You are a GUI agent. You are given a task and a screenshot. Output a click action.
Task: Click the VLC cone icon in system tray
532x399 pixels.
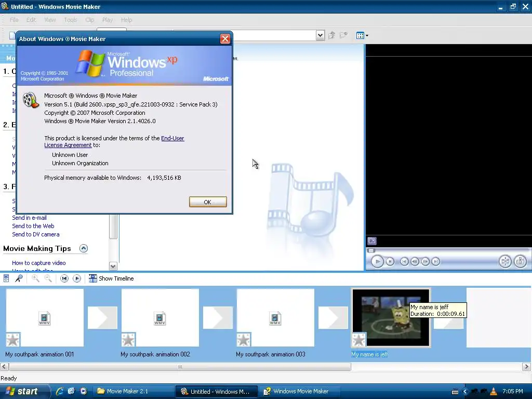tap(494, 391)
